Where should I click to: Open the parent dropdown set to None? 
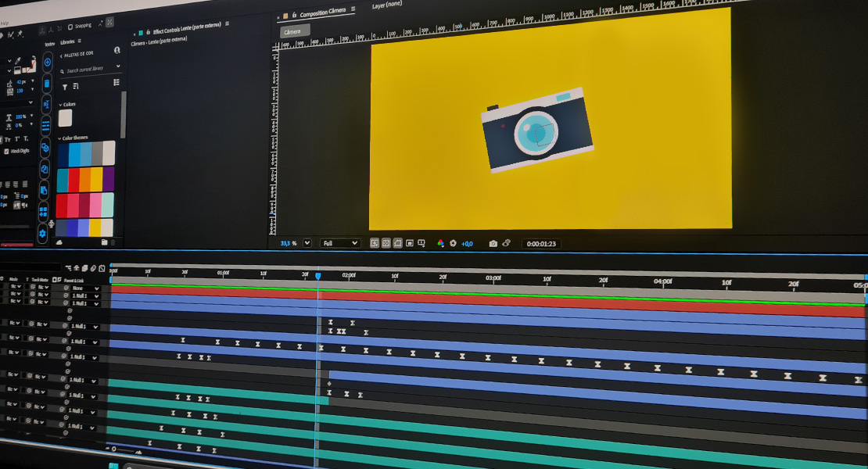[86, 288]
